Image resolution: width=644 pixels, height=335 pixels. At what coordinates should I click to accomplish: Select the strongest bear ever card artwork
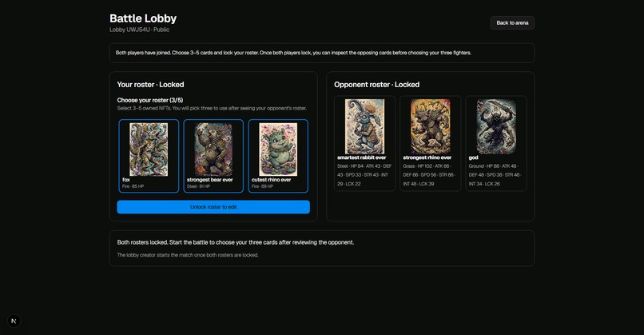point(213,150)
